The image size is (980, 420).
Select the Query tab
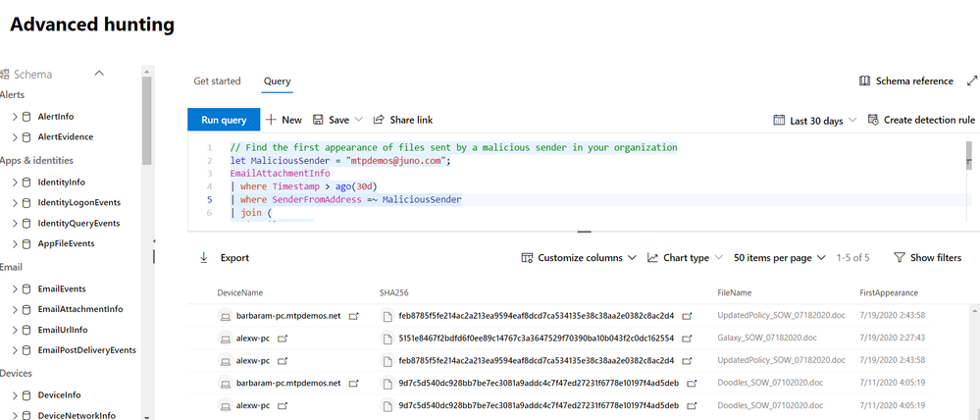(x=277, y=81)
